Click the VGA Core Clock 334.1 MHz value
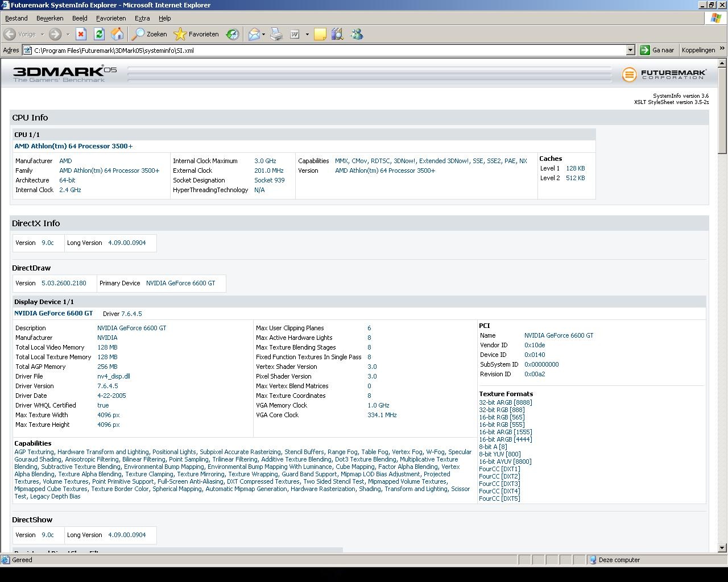 pos(382,415)
